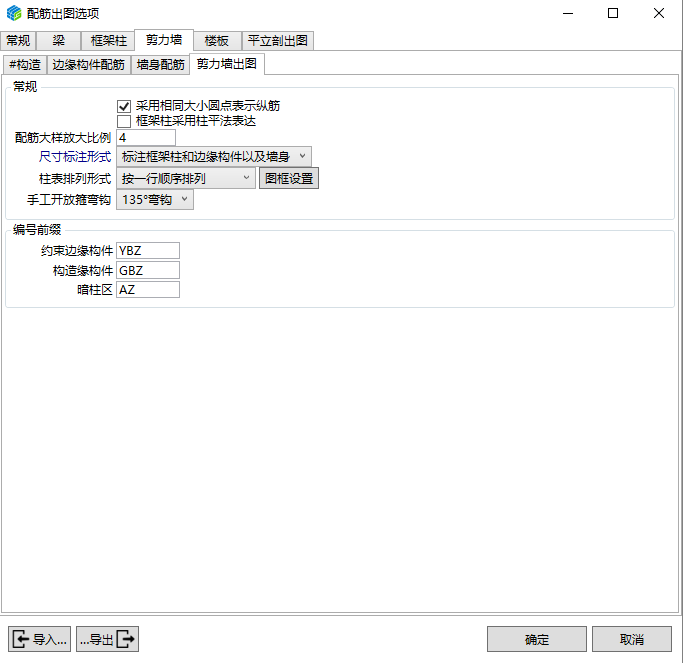Viewport: 683px width, 663px height.
Task: Click the 暗柱区 prefix field AZ
Action: (x=148, y=290)
